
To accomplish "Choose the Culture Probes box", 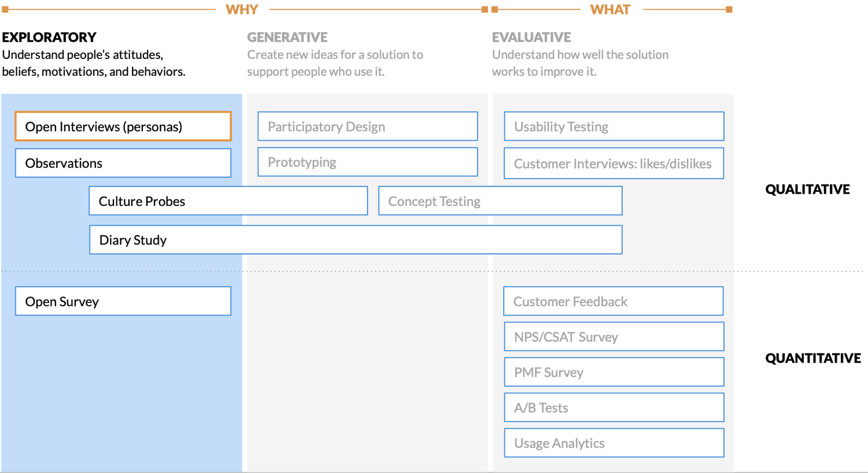I will click(229, 201).
